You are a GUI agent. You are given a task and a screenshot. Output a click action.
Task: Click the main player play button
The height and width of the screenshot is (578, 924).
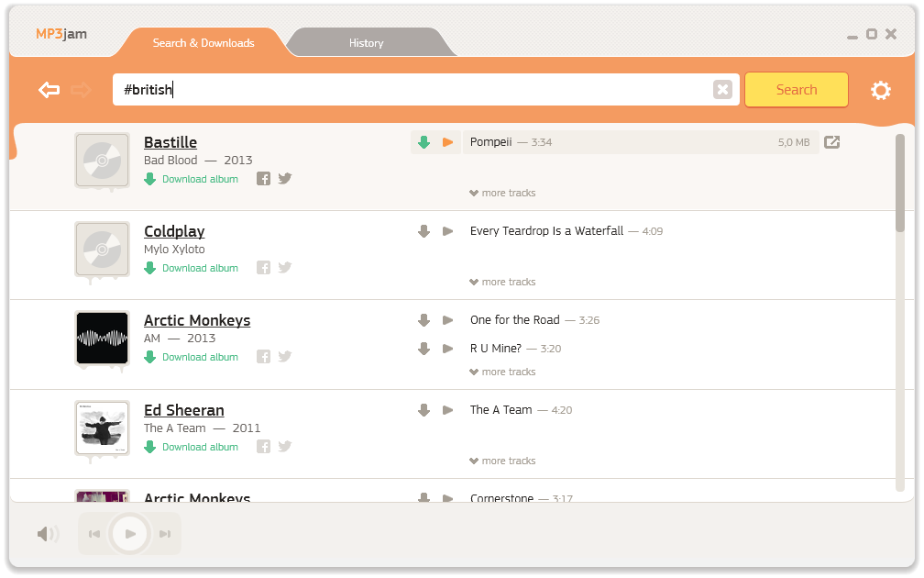tap(129, 534)
